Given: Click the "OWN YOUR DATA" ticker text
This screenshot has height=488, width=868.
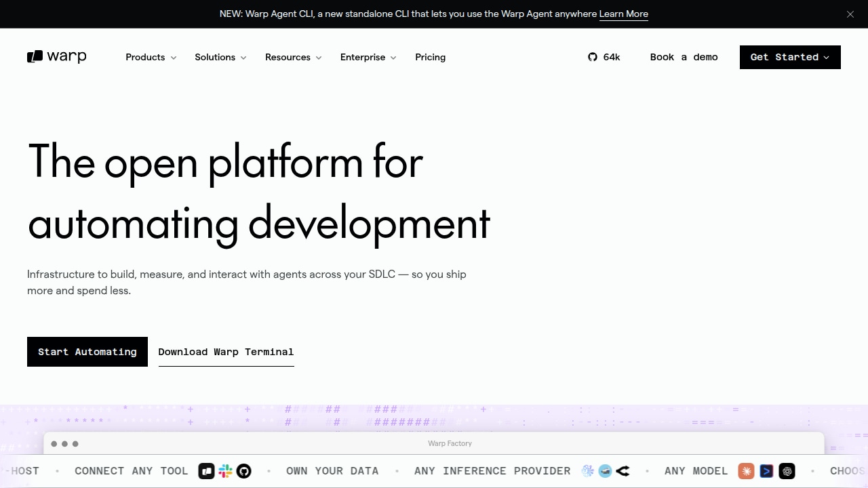Looking at the screenshot, I should click(x=332, y=471).
